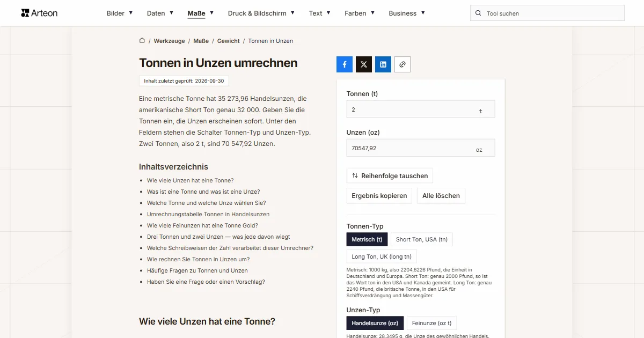This screenshot has width=644, height=338.
Task: Jump to Frage oder Vorschlag section
Action: 206,282
